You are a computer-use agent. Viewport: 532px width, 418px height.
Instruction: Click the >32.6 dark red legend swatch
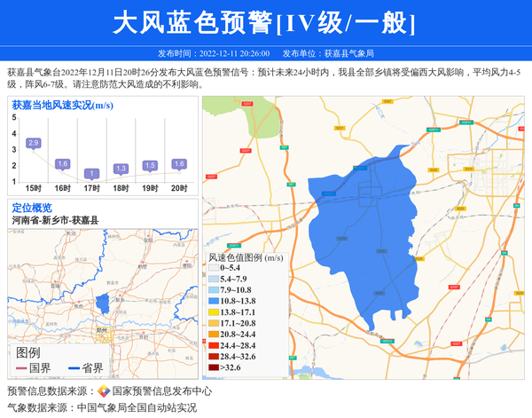214,367
